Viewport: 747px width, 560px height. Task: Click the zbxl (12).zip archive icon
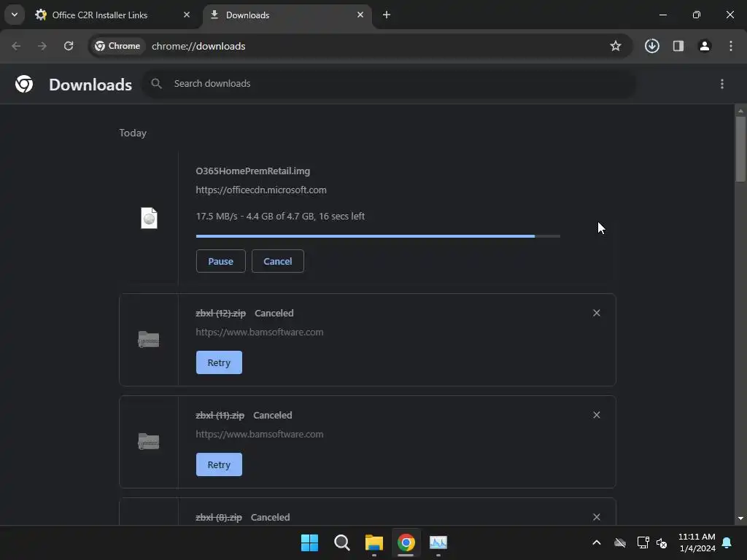[x=149, y=340]
